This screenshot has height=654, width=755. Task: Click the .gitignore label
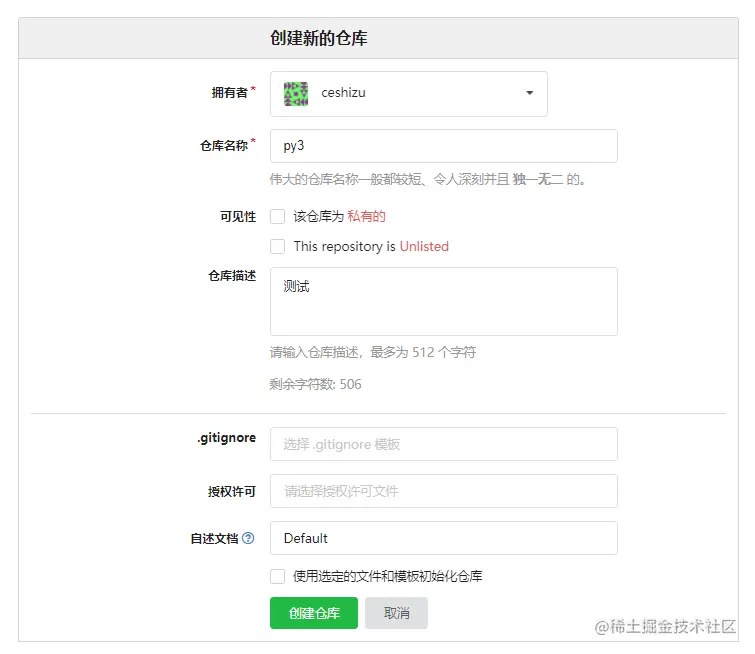(x=226, y=438)
